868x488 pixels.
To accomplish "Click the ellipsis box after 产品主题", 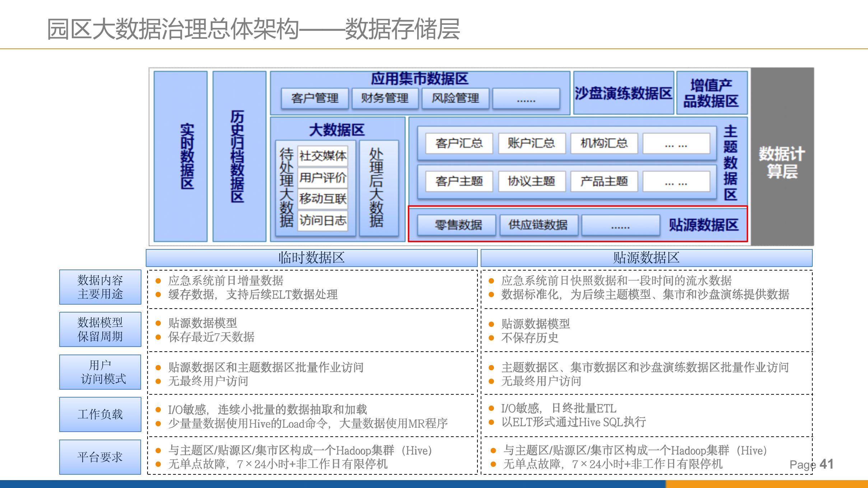I will pos(676,181).
